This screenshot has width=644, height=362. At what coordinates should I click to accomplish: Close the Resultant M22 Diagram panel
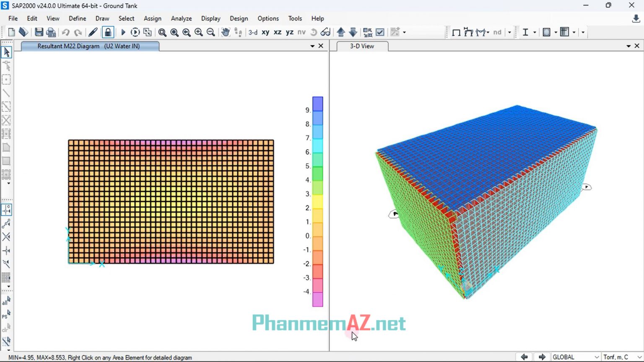[321, 46]
